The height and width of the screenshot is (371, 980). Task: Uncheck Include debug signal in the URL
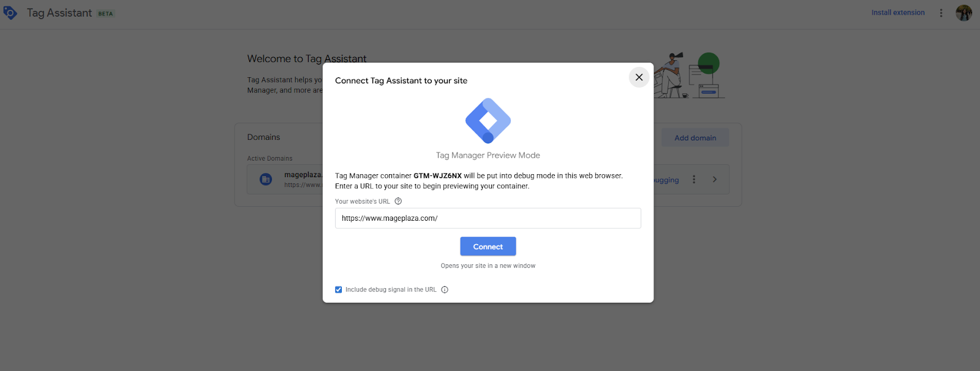(339, 290)
